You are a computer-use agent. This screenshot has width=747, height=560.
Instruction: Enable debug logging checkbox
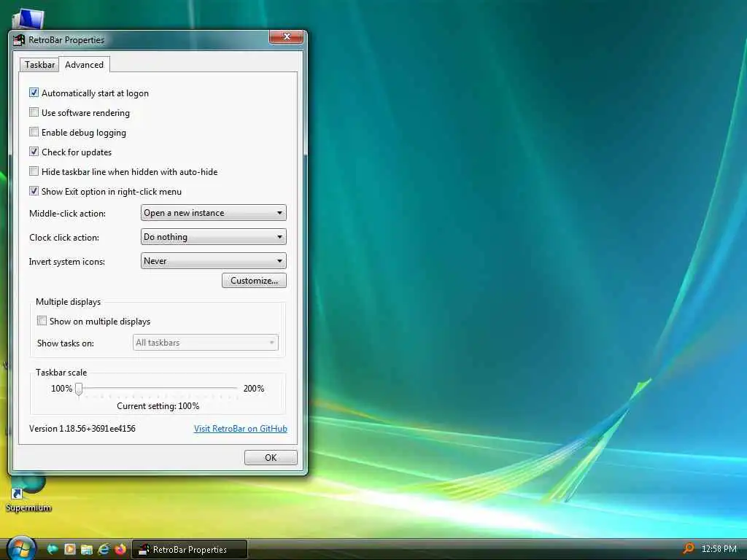(34, 132)
